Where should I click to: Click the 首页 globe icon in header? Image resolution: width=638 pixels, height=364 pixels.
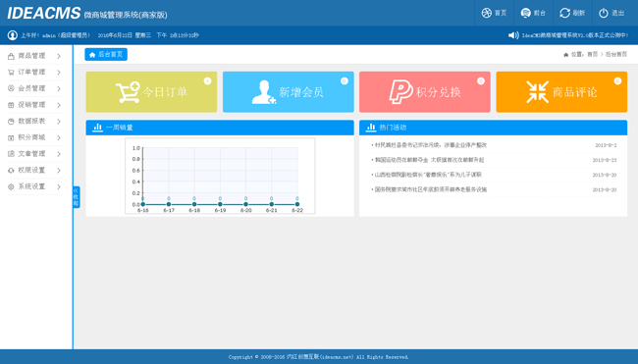click(486, 13)
